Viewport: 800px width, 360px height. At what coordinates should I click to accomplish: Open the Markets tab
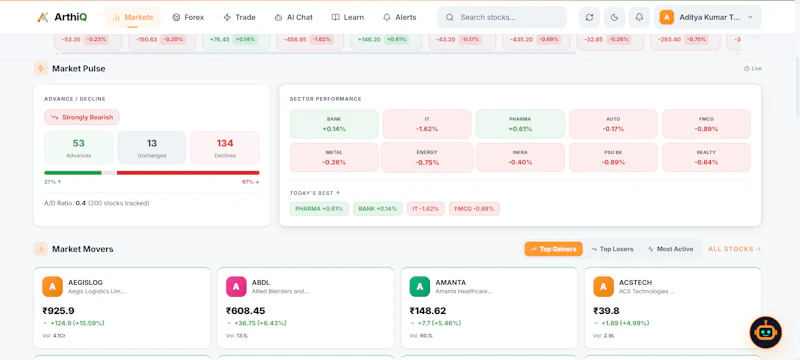coord(133,17)
